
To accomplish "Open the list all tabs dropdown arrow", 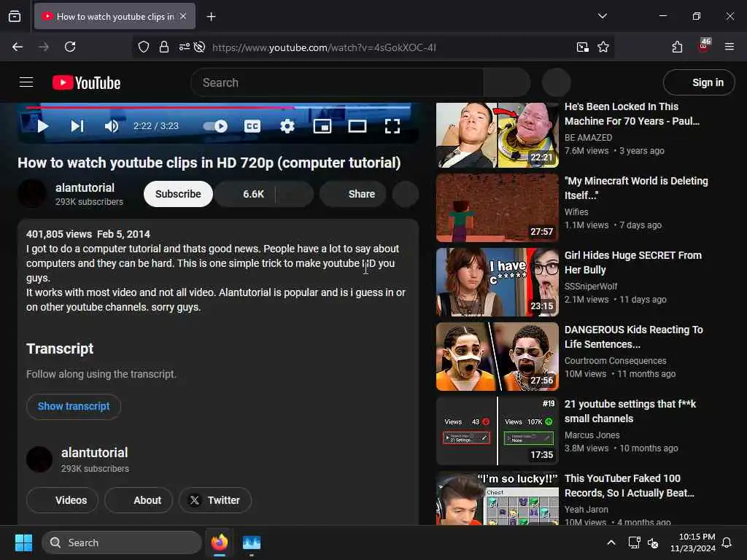I will (602, 16).
